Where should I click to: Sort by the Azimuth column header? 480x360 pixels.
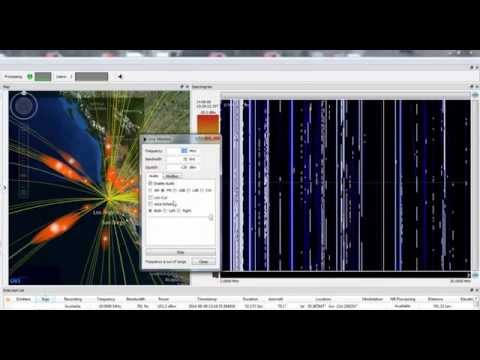(x=276, y=299)
